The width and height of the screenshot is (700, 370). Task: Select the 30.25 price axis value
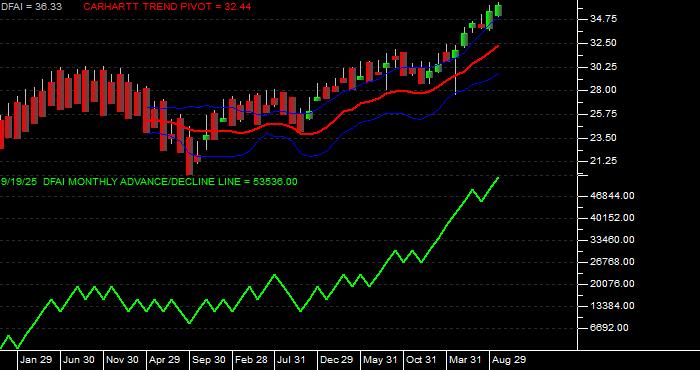604,67
